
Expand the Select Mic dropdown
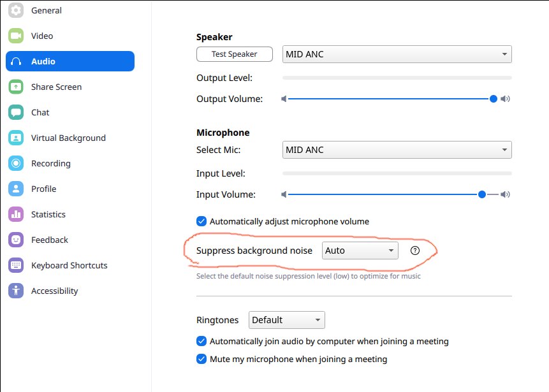397,150
